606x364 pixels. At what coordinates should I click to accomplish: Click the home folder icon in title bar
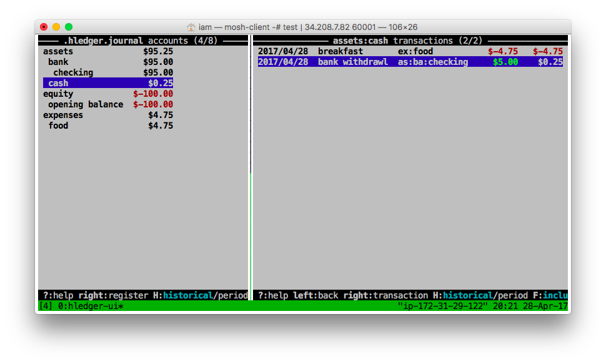(x=191, y=27)
